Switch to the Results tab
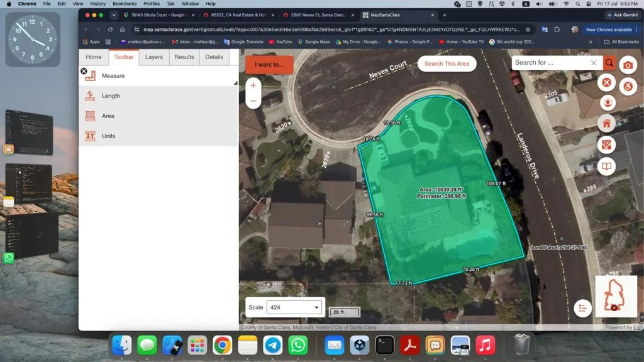The image size is (644, 362). 184,57
